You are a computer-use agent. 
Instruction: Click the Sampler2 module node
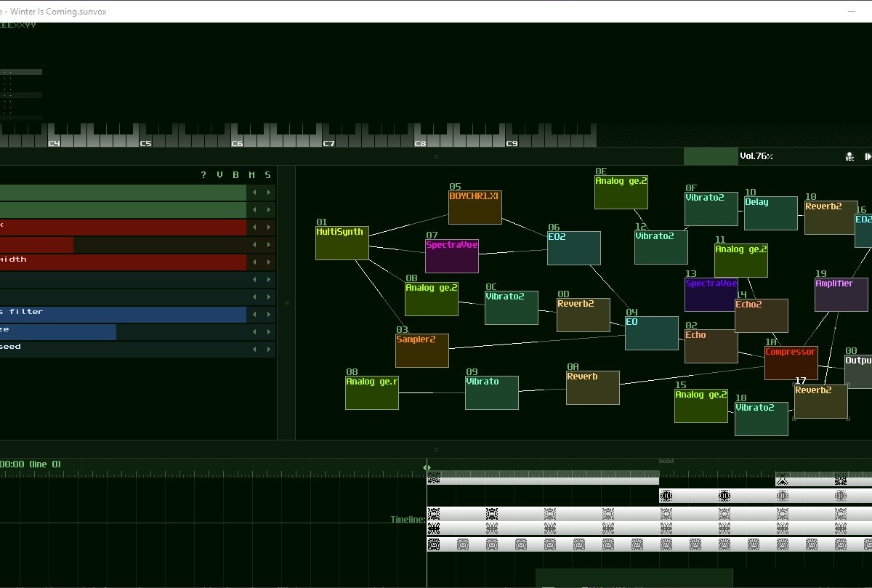tap(421, 350)
